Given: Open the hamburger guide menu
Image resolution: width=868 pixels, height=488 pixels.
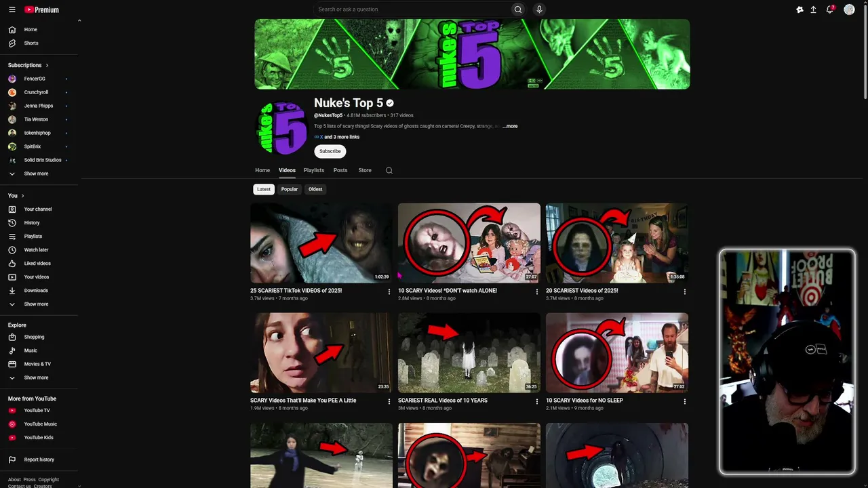Looking at the screenshot, I should click(12, 9).
